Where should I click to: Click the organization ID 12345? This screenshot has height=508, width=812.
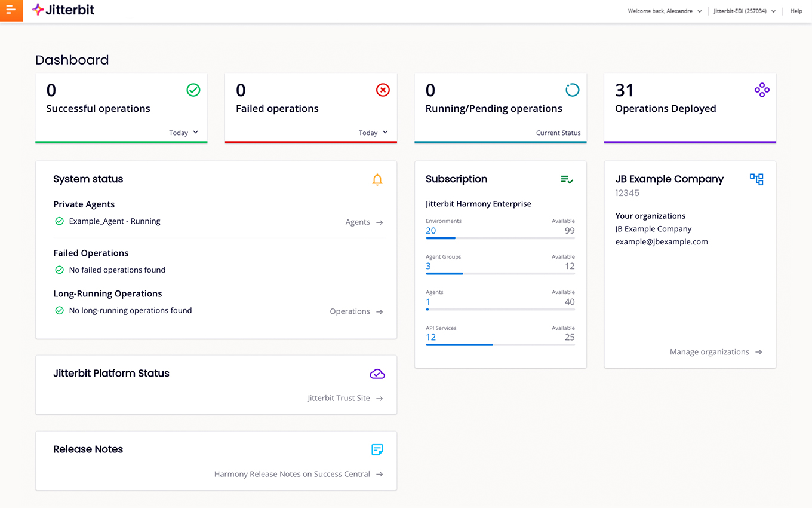tap(628, 193)
